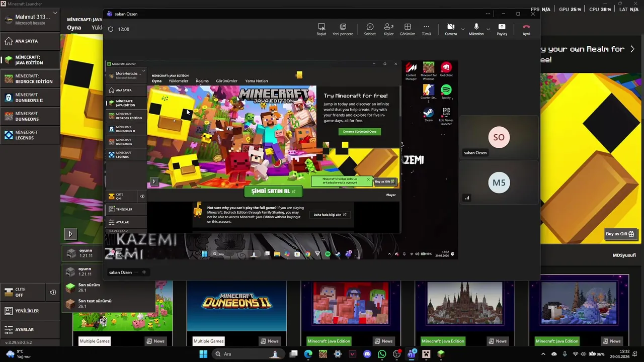Select Minecraft: Java Edition in sidebar
The image size is (644, 362).
pos(30,60)
